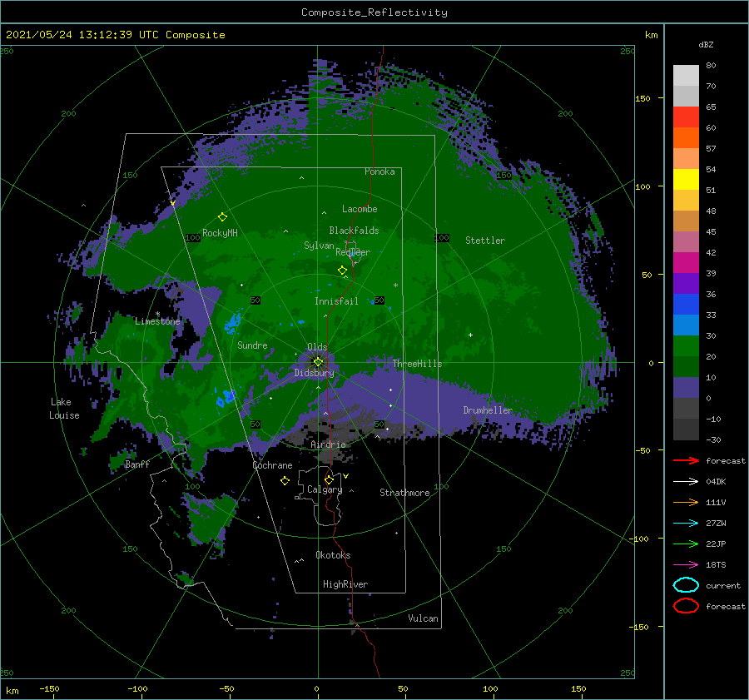Click the radar center diamond marker at Didsbury
This screenshot has height=700, width=749.
pos(318,362)
